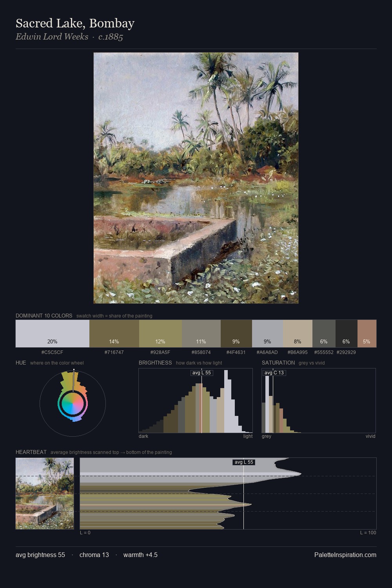
Task: Click the heartbeat brightness scan chart
Action: (228, 494)
